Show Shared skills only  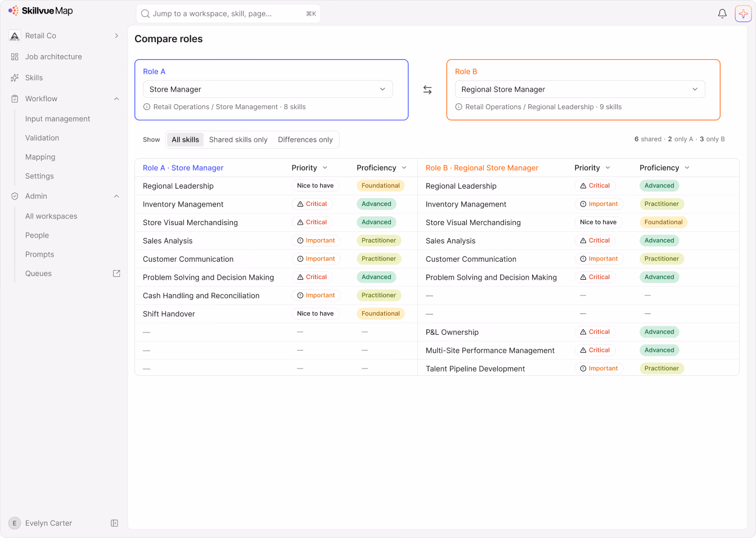pyautogui.click(x=238, y=140)
